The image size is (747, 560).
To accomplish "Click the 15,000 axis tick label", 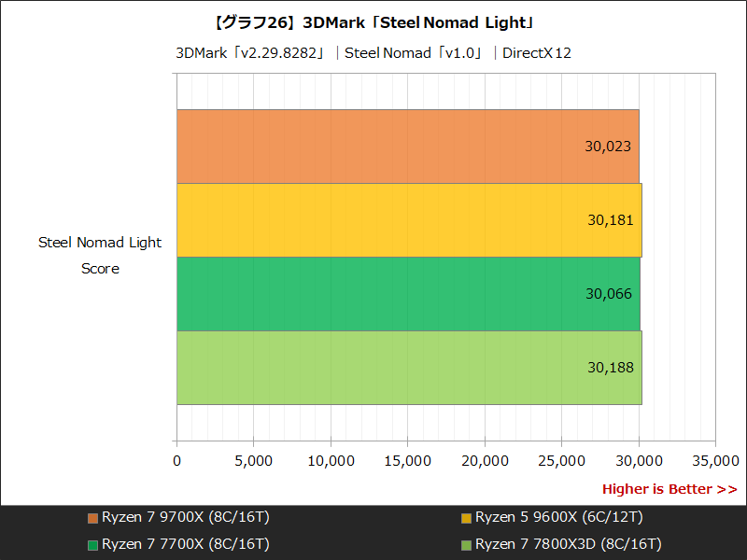I will (x=407, y=461).
